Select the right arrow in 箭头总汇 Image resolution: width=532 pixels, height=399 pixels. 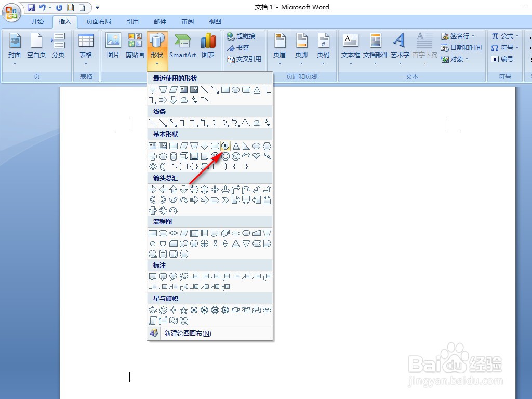[153, 189]
